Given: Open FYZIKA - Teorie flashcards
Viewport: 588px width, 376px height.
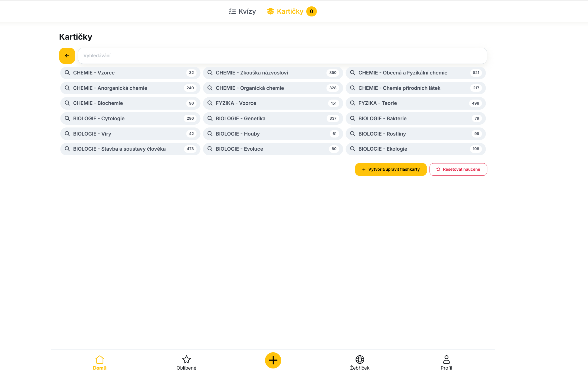Looking at the screenshot, I should (416, 103).
